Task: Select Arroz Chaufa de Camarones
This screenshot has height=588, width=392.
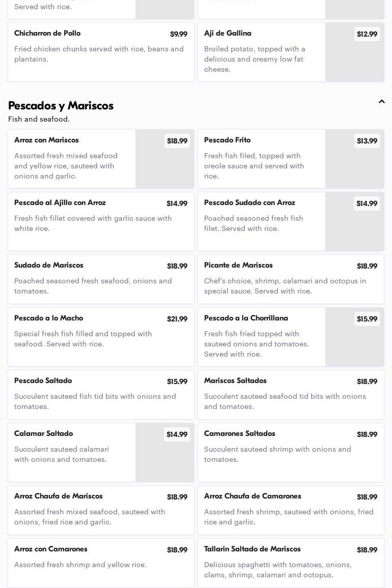Action: coord(291,510)
